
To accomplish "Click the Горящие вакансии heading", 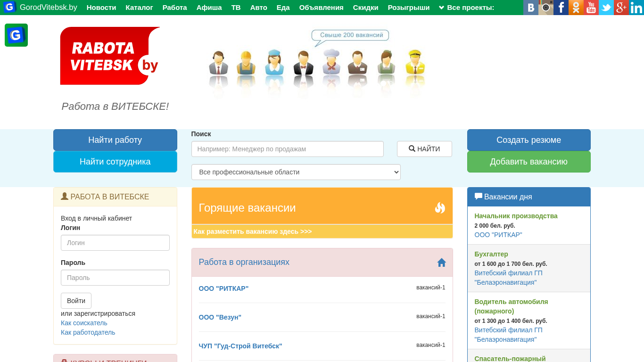I will tap(248, 208).
